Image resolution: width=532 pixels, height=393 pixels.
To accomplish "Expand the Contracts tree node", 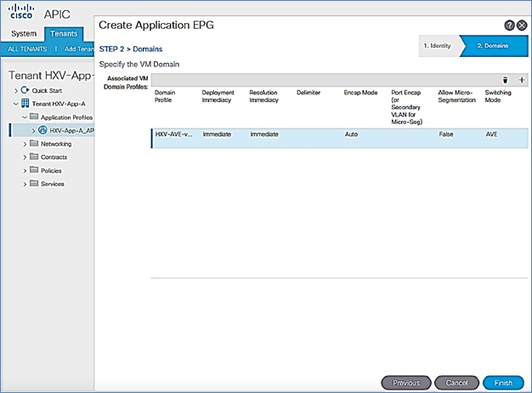I will point(25,157).
